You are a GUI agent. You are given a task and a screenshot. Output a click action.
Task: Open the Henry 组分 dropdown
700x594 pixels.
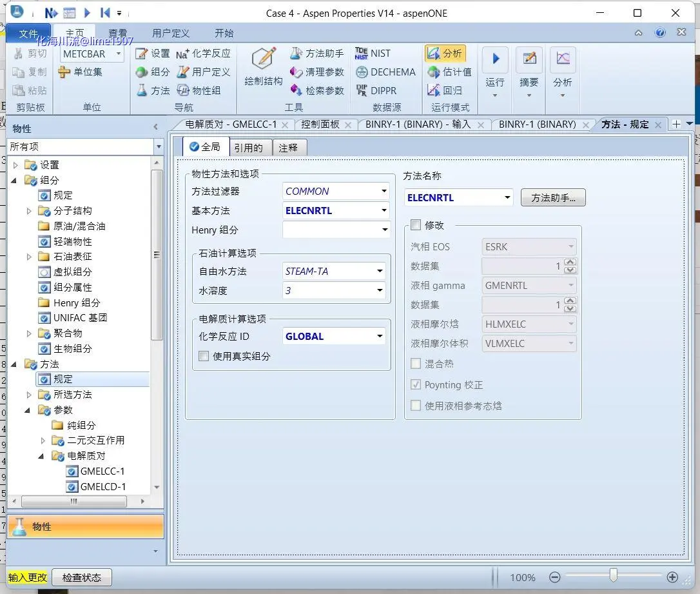point(384,230)
